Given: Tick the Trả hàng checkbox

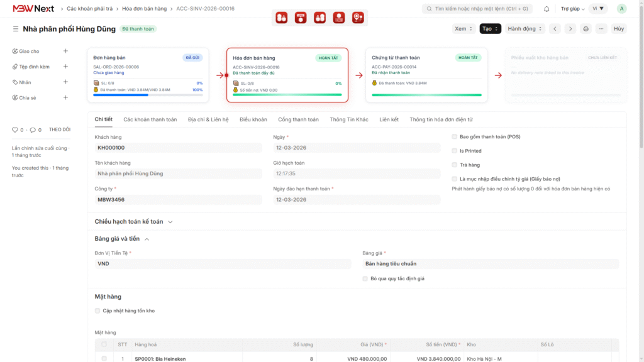Looking at the screenshot, I should [x=454, y=165].
